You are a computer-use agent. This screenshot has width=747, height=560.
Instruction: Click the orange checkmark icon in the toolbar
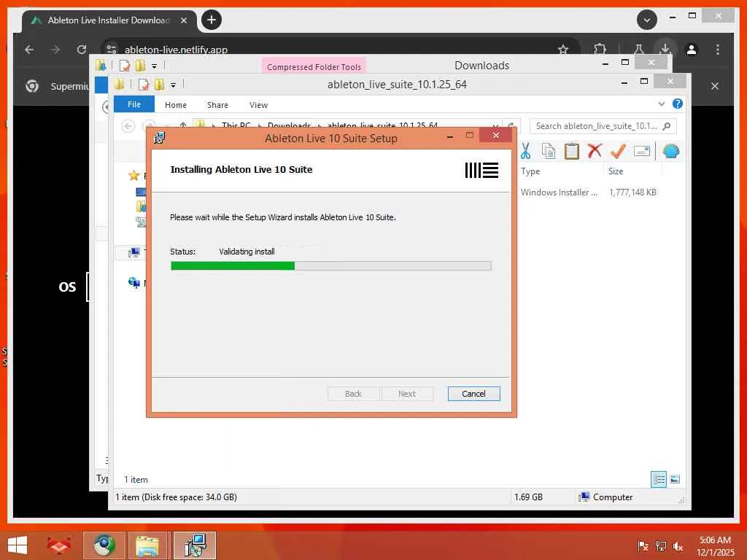[x=618, y=151]
